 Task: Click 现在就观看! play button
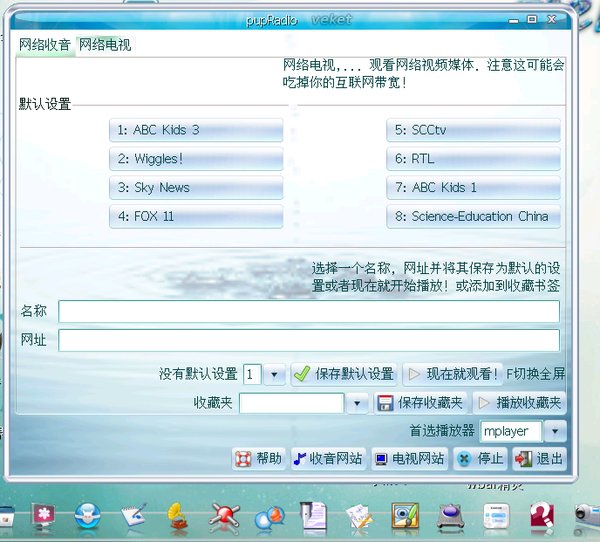tap(453, 374)
